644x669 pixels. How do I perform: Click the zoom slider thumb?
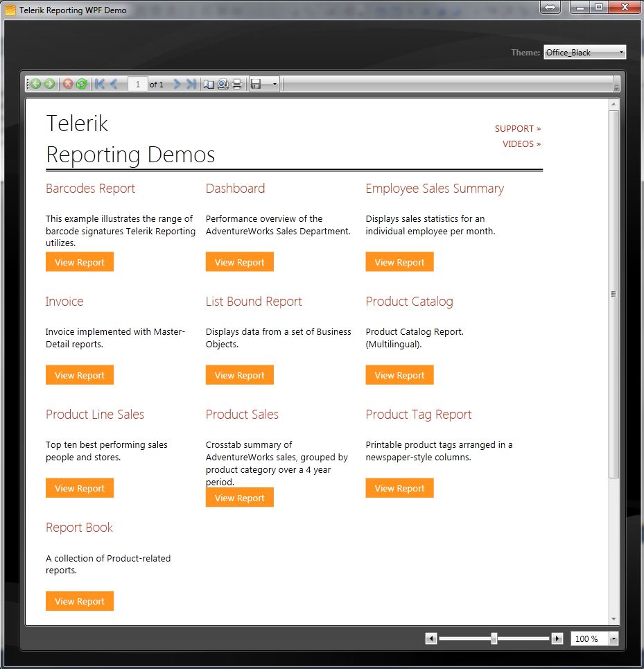[x=494, y=638]
